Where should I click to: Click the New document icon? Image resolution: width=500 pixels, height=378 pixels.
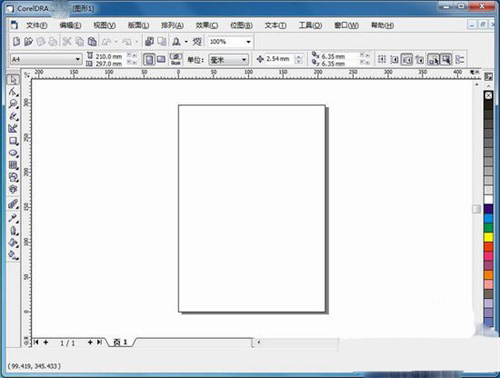(16, 42)
